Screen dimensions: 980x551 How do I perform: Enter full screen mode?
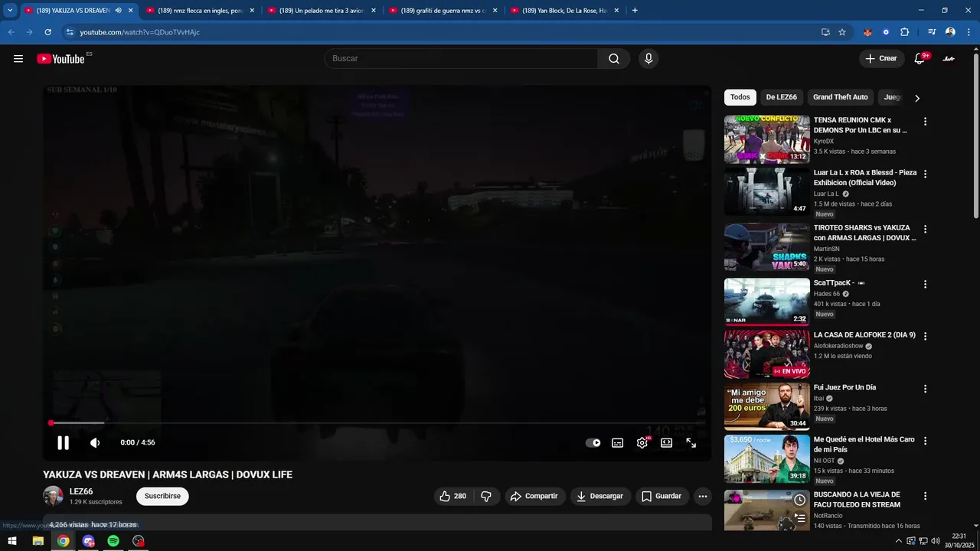coord(691,442)
